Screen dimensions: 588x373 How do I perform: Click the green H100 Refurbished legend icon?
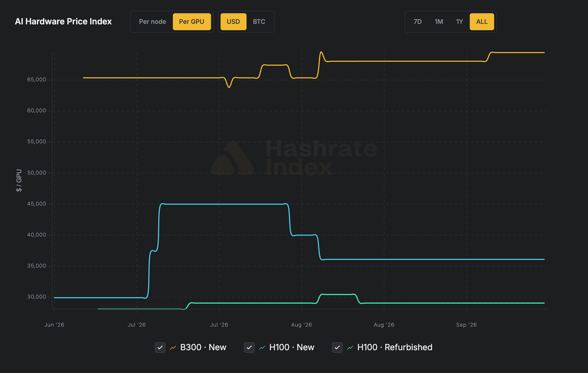pos(350,347)
